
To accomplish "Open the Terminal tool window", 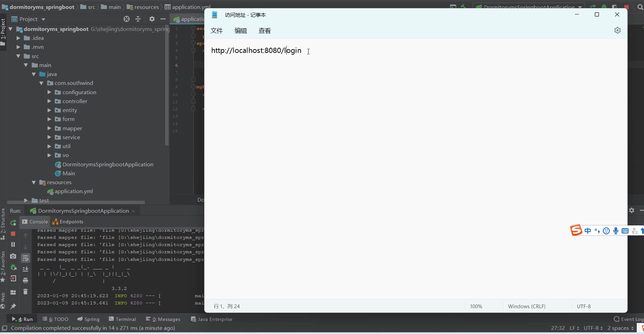I will coord(122,319).
